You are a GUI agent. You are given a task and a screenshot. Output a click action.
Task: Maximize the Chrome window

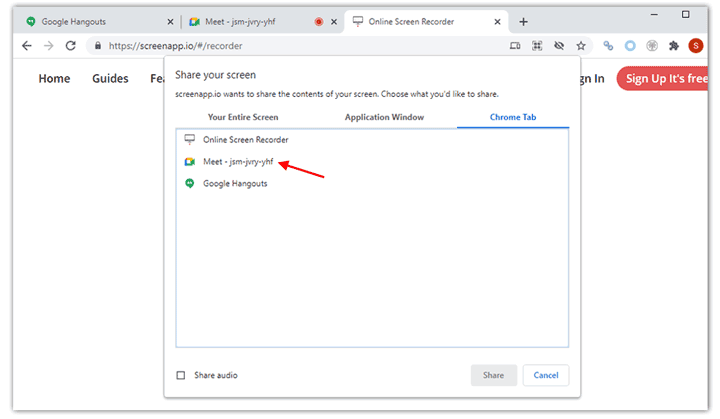pos(685,15)
